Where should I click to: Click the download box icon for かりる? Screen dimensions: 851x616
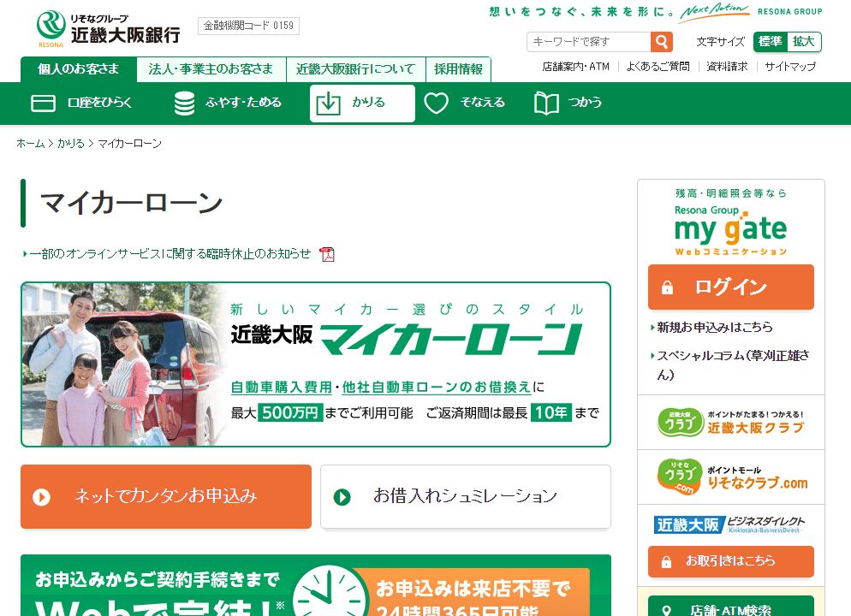(328, 103)
